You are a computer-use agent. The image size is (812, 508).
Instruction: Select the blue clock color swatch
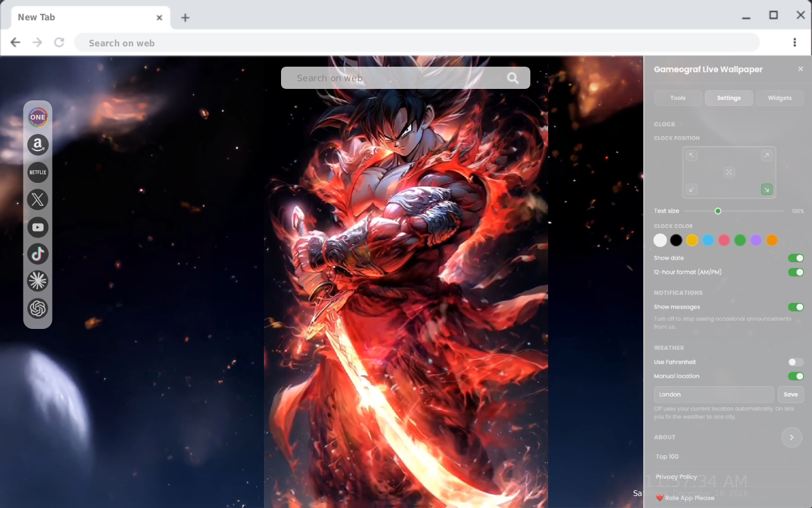pyautogui.click(x=708, y=240)
